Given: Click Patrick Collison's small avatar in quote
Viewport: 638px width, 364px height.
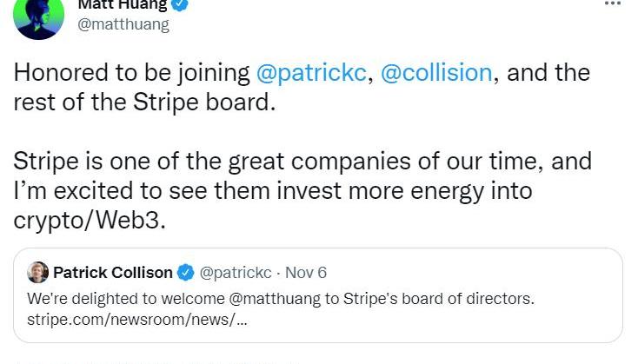Looking at the screenshot, I should click(37, 273).
